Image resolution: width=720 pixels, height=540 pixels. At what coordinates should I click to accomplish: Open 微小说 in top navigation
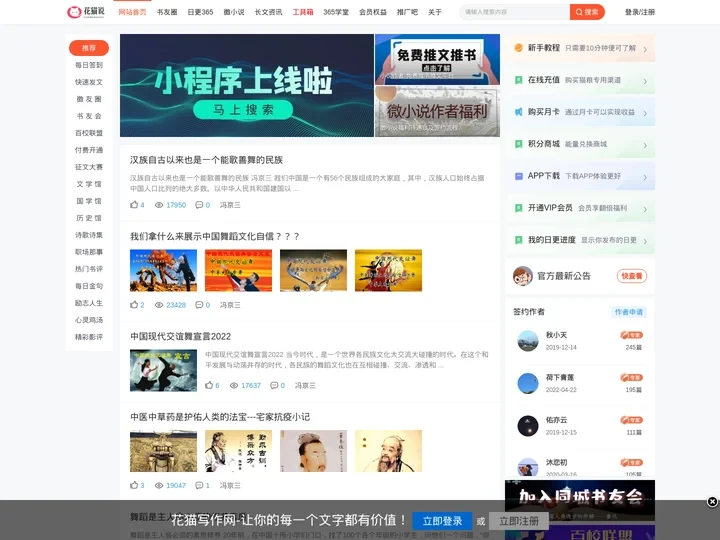pos(234,12)
